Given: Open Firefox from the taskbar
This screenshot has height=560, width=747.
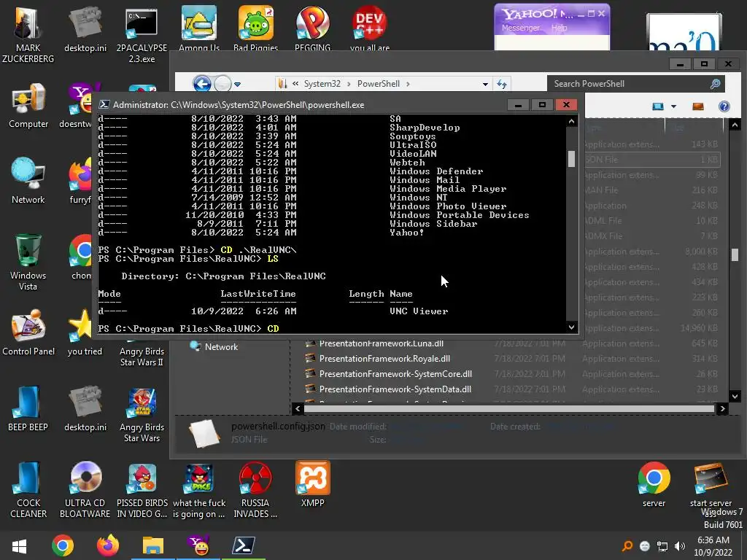Looking at the screenshot, I should point(108,545).
